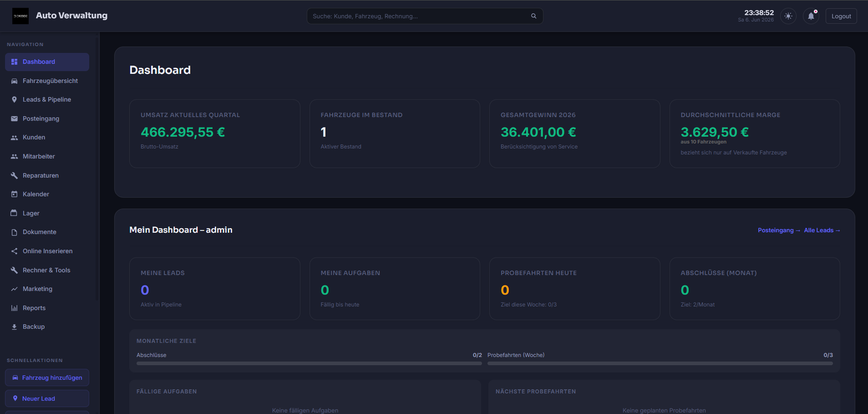Click the Umsatz aktuelles Quartal card
Viewport: 868px width, 414px height.
[215, 133]
